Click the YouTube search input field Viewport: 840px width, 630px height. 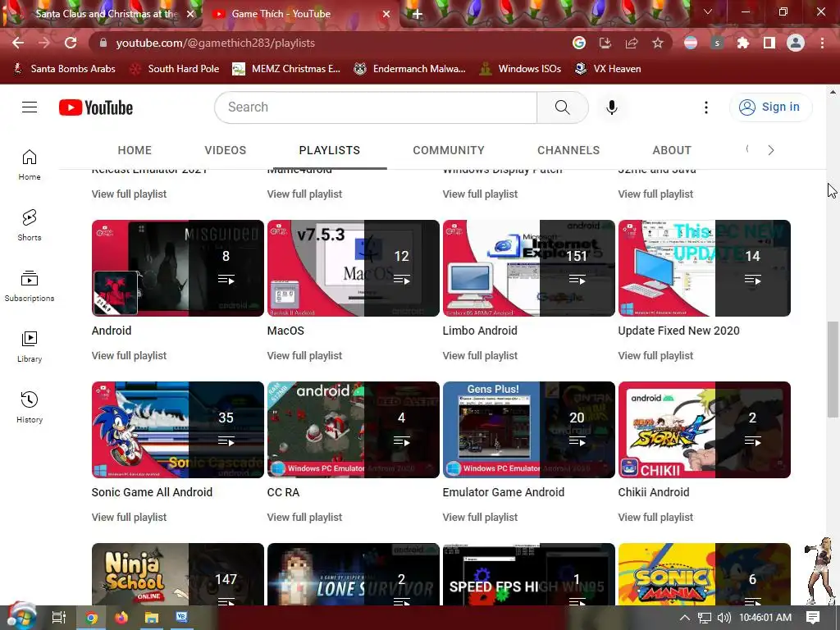376,107
